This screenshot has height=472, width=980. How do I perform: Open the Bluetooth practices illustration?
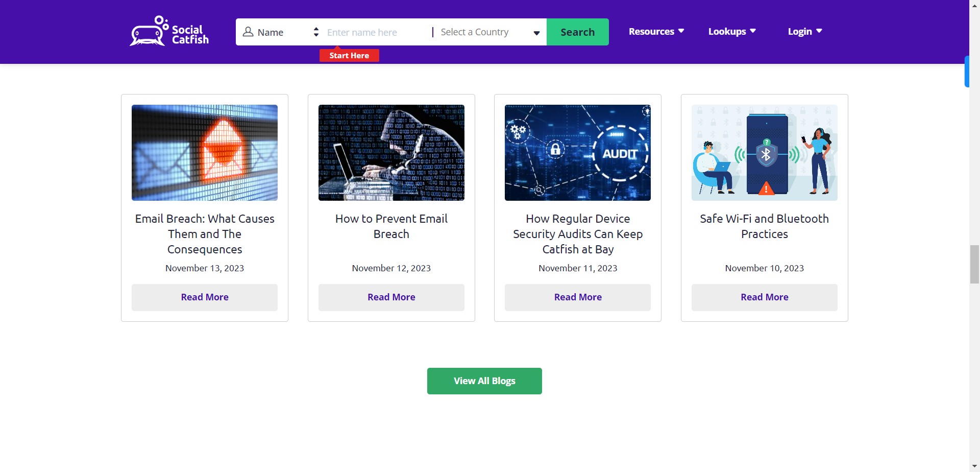[764, 153]
